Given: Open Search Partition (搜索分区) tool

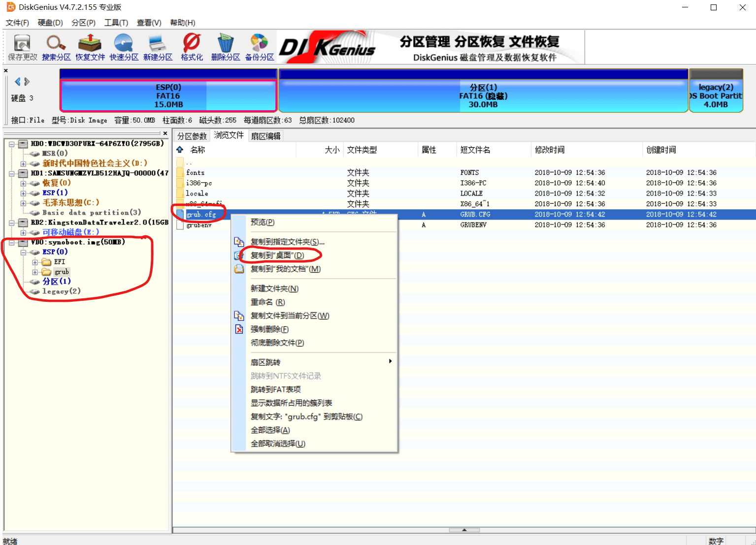Looking at the screenshot, I should [56, 48].
